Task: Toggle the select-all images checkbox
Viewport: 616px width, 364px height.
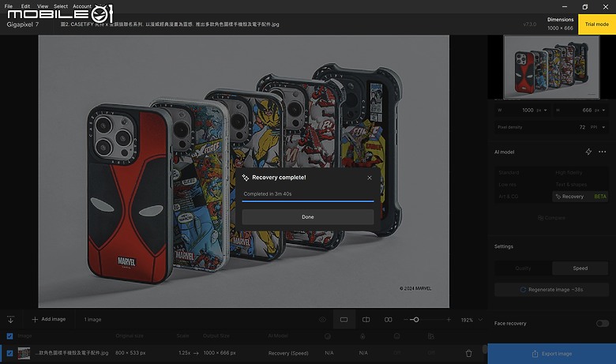Action: (9, 336)
